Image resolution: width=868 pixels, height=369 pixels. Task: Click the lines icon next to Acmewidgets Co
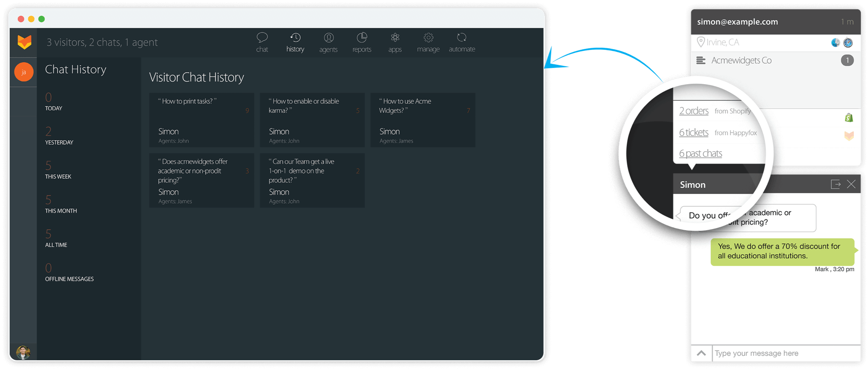[701, 61]
